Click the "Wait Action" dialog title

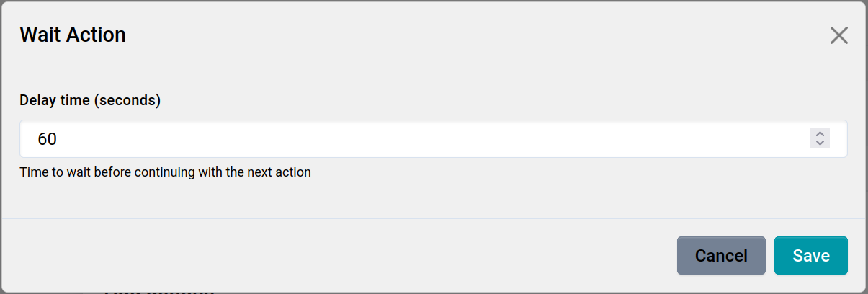73,35
